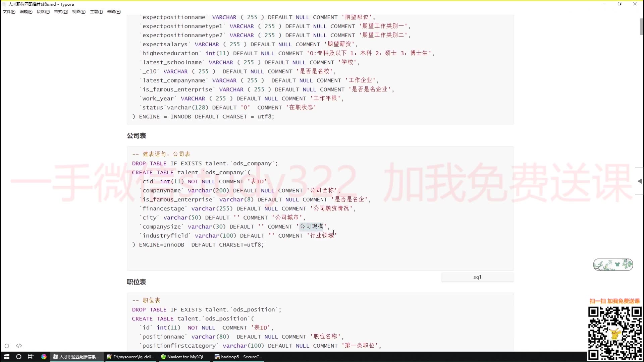644x362 pixels.
Task: Open the 帮助(H) menu
Action: tap(114, 12)
